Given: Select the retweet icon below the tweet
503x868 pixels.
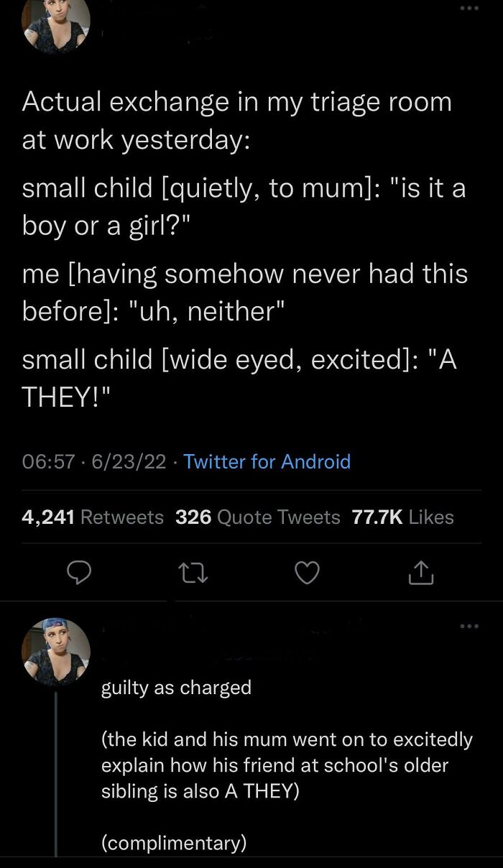Looking at the screenshot, I should 193,573.
